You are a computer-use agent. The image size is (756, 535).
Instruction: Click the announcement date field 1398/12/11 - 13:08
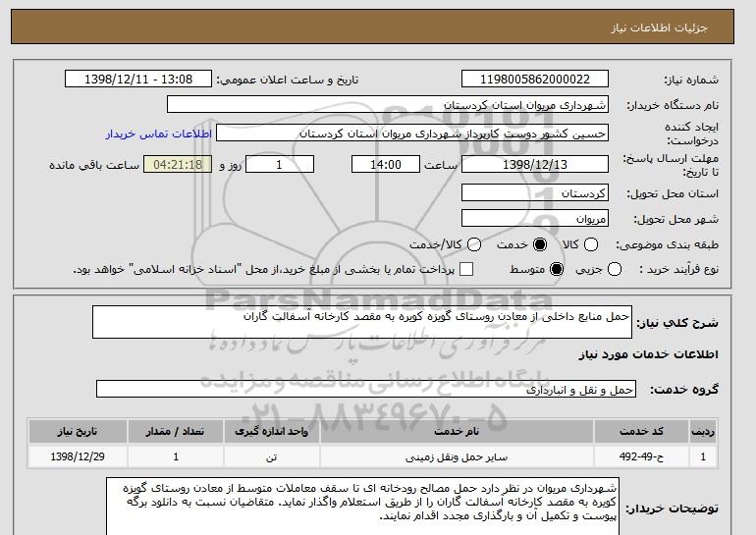[x=138, y=80]
